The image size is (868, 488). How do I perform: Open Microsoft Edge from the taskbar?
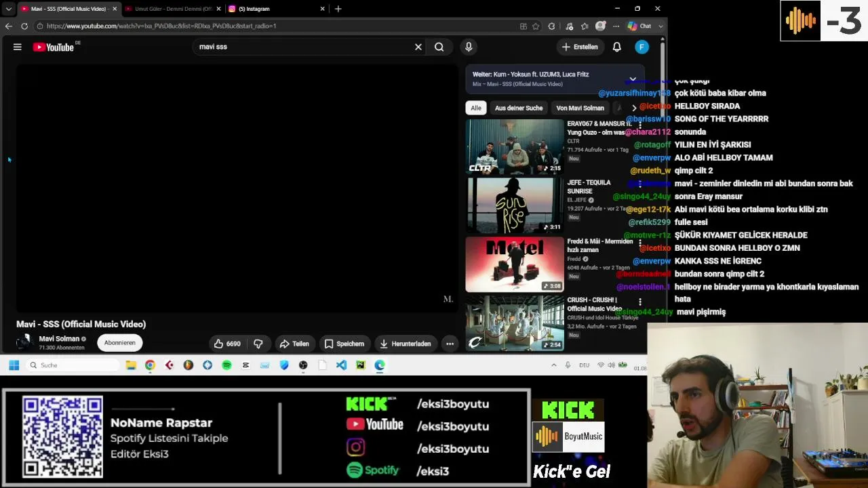click(x=380, y=365)
